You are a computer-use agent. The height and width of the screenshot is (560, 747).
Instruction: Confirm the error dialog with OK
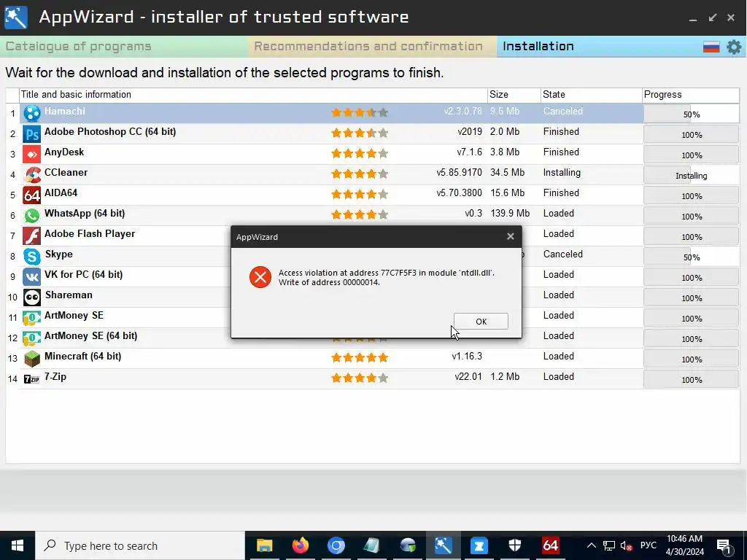tap(481, 322)
